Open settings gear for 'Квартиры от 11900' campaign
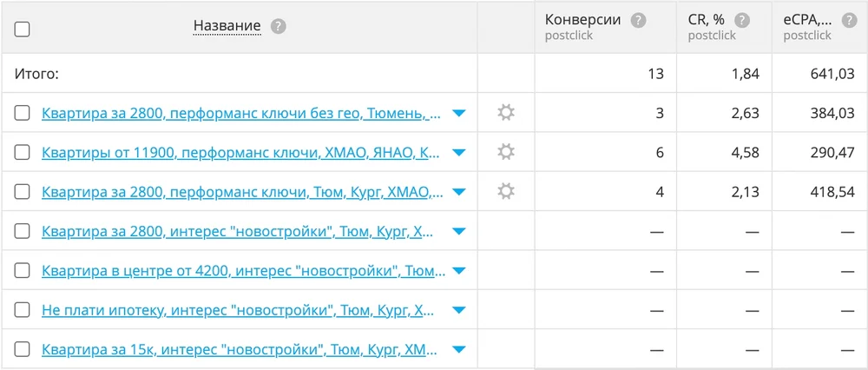Screen dimensions: 868x370 pos(505,152)
